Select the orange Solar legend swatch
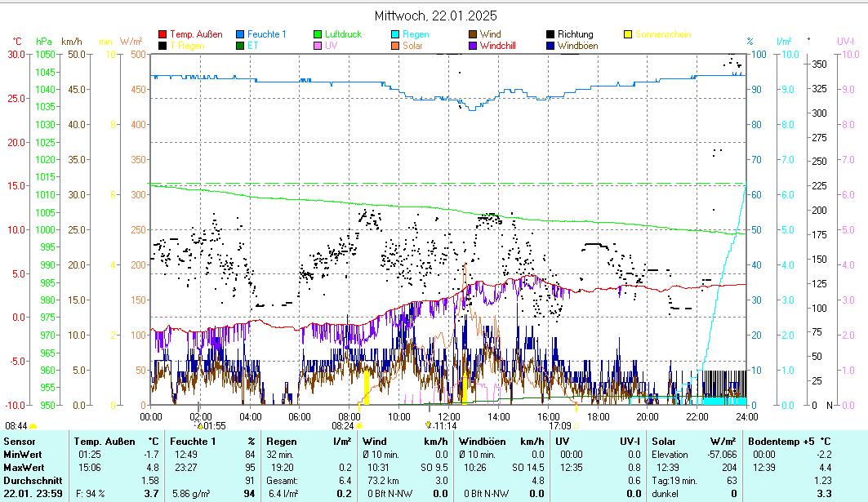The image size is (868, 502). [x=395, y=46]
